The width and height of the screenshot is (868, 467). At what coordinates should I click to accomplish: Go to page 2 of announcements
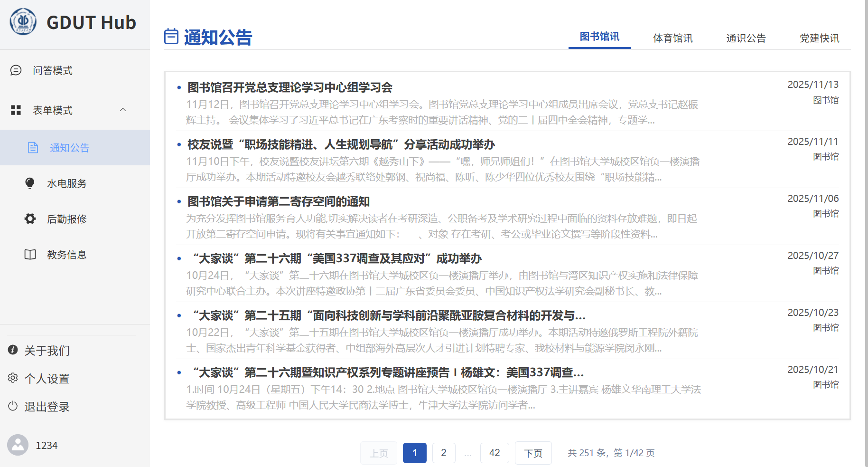443,453
